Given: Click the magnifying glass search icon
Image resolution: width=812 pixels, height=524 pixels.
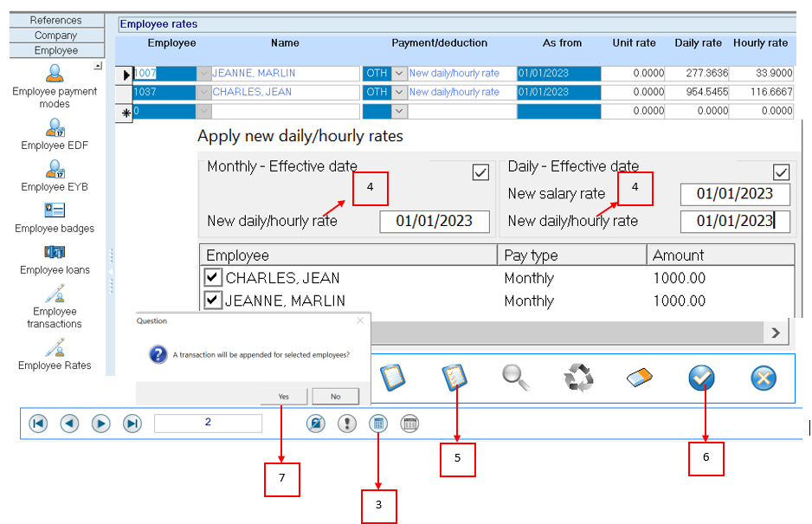Looking at the screenshot, I should pyautogui.click(x=516, y=378).
